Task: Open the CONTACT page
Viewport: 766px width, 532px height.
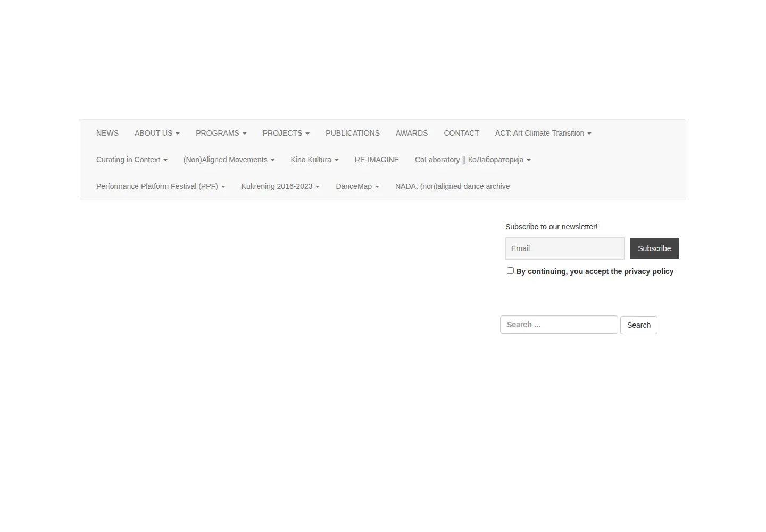Action: [x=462, y=133]
